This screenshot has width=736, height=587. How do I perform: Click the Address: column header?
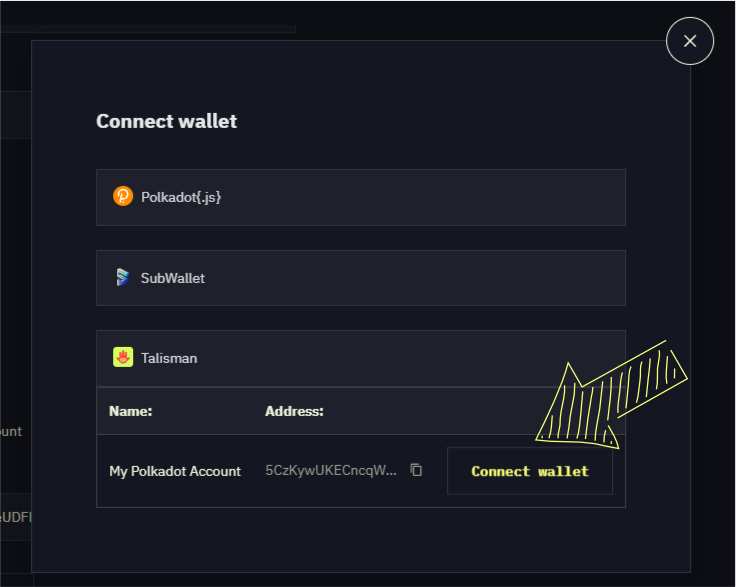[294, 411]
